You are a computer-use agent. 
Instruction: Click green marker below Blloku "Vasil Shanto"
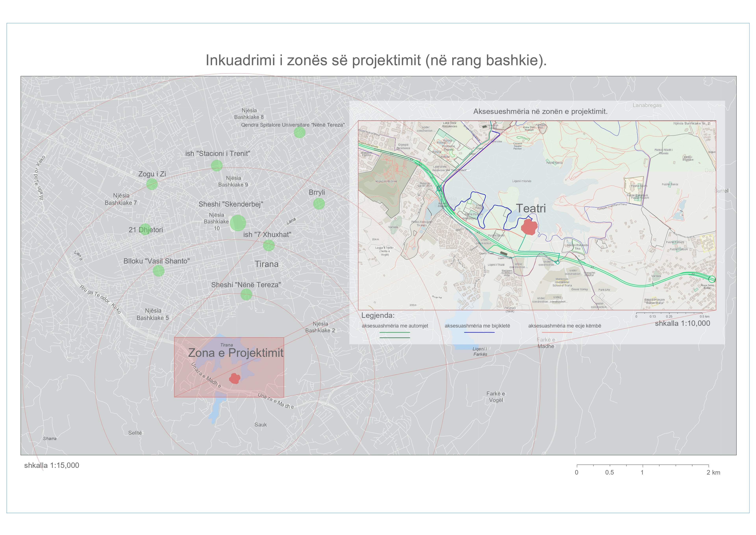[x=159, y=271]
